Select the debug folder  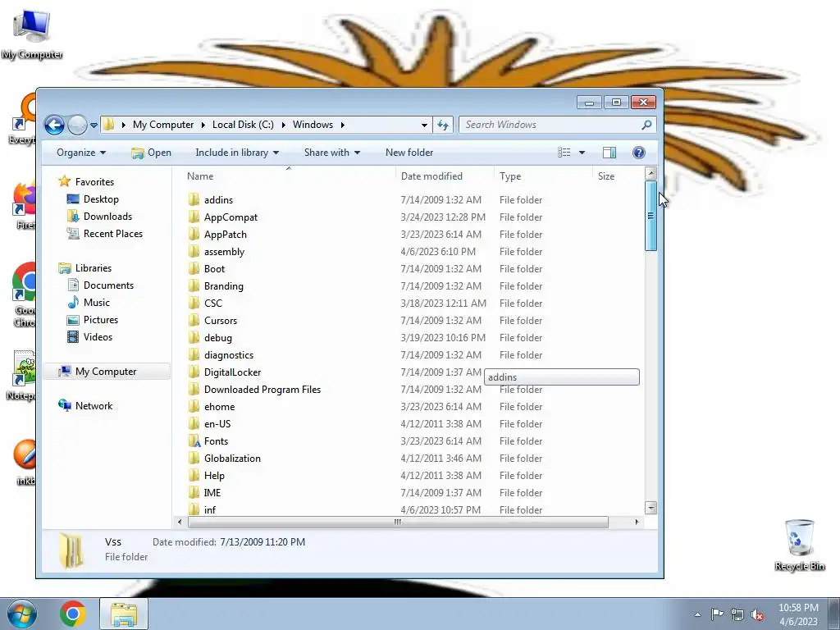pos(217,338)
